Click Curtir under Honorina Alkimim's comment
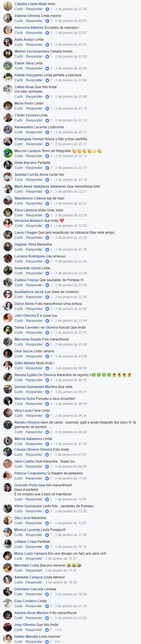Screen dimensions: 141x644 19,33
